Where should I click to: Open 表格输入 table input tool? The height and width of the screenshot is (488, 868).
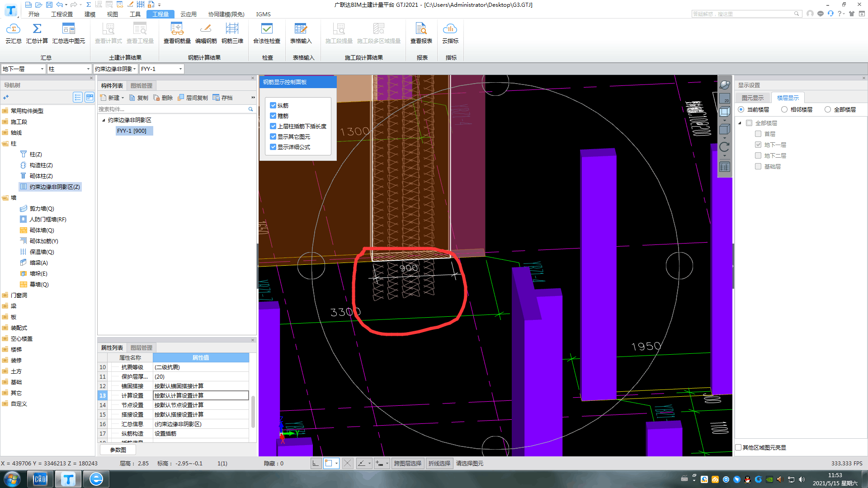(x=301, y=33)
